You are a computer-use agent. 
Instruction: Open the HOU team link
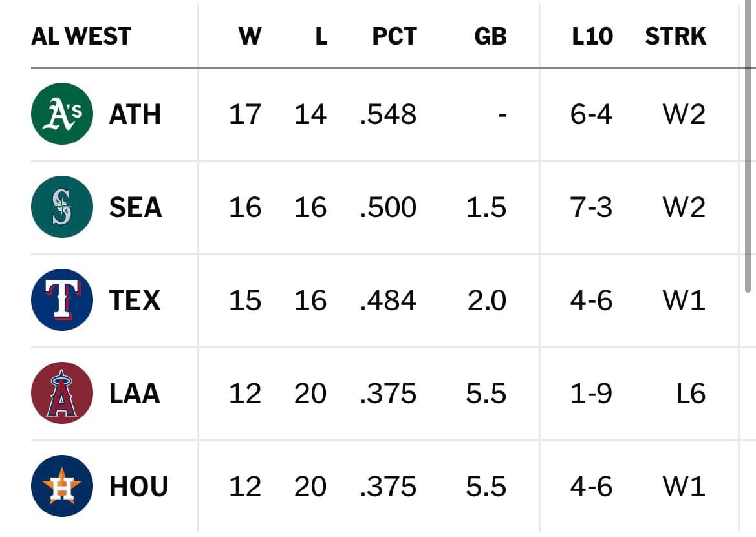click(139, 486)
